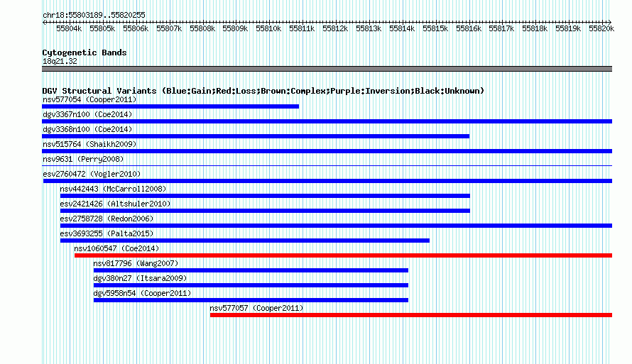Click the 55807k ruler tick label
Screen dimensions: 632x364
pos(169,28)
